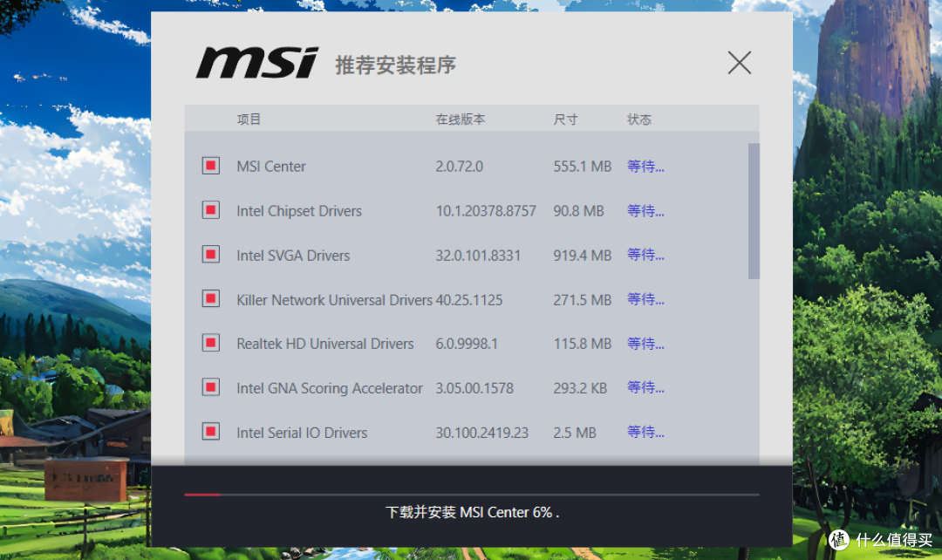The height and width of the screenshot is (560, 942).
Task: Toggle Intel GNA Scoring Accelerator checkbox
Action: (x=211, y=387)
